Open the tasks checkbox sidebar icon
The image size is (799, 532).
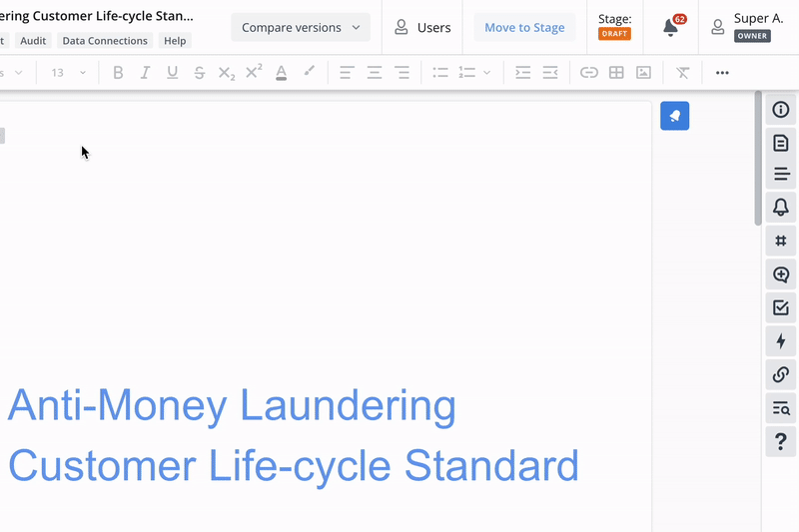click(x=781, y=308)
